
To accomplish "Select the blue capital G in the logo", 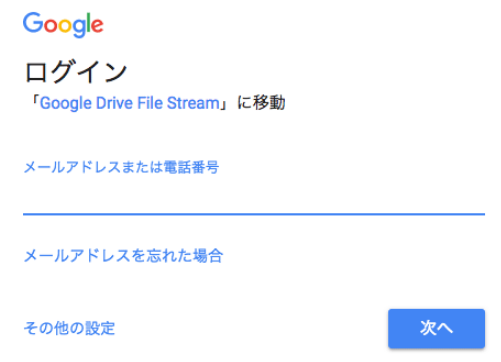I will click(x=33, y=23).
